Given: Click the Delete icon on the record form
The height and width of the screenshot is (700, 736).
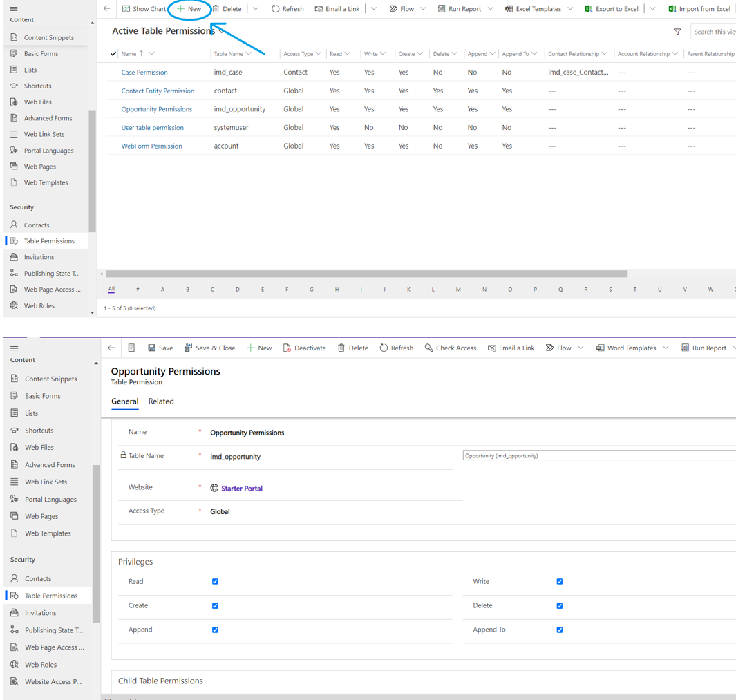Looking at the screenshot, I should (x=353, y=348).
